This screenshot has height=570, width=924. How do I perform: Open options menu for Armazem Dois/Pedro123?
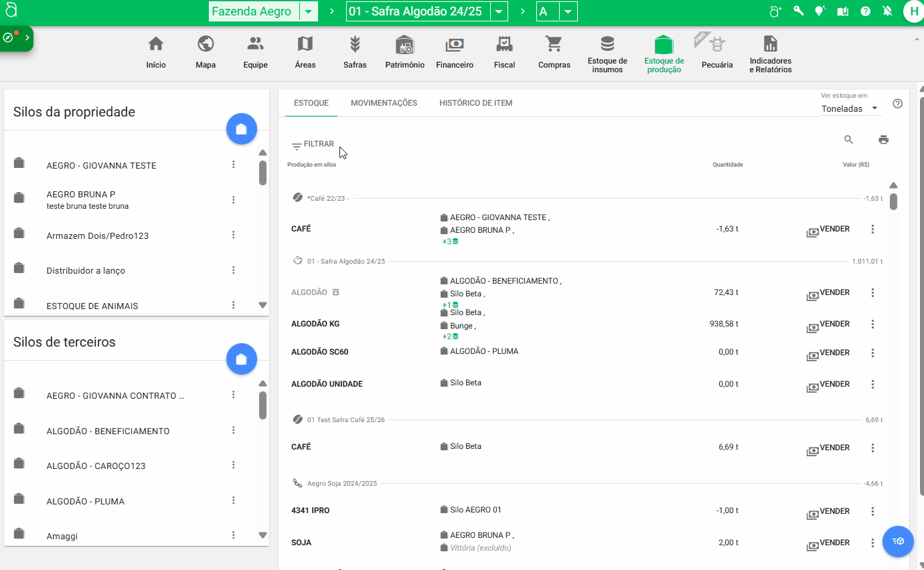point(234,235)
